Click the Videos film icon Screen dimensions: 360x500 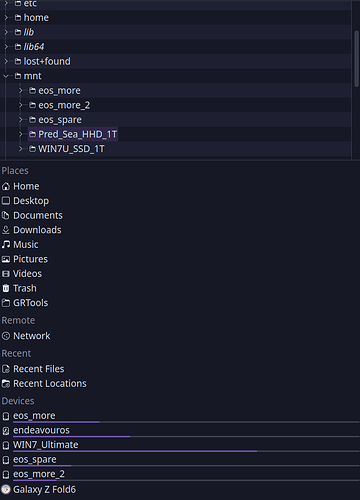pyautogui.click(x=6, y=274)
